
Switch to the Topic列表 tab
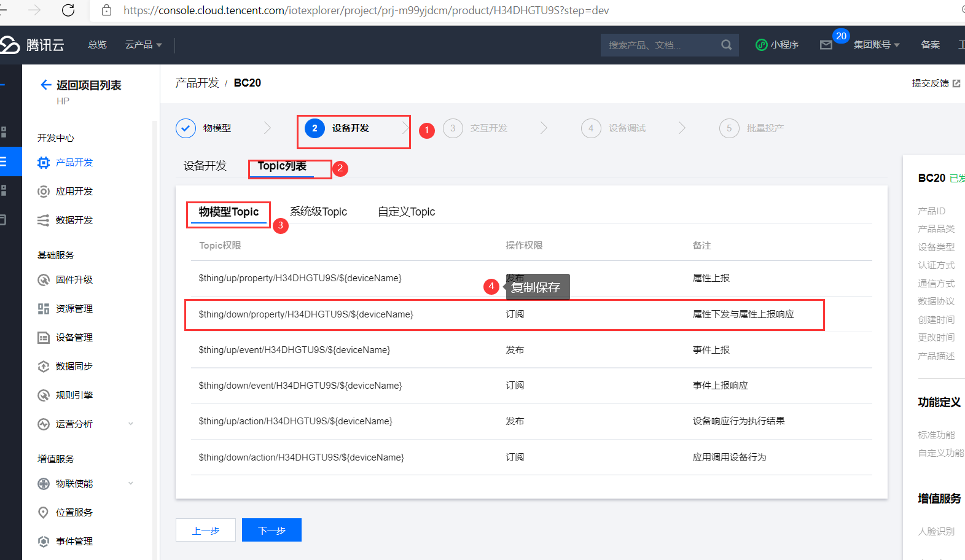pos(282,166)
